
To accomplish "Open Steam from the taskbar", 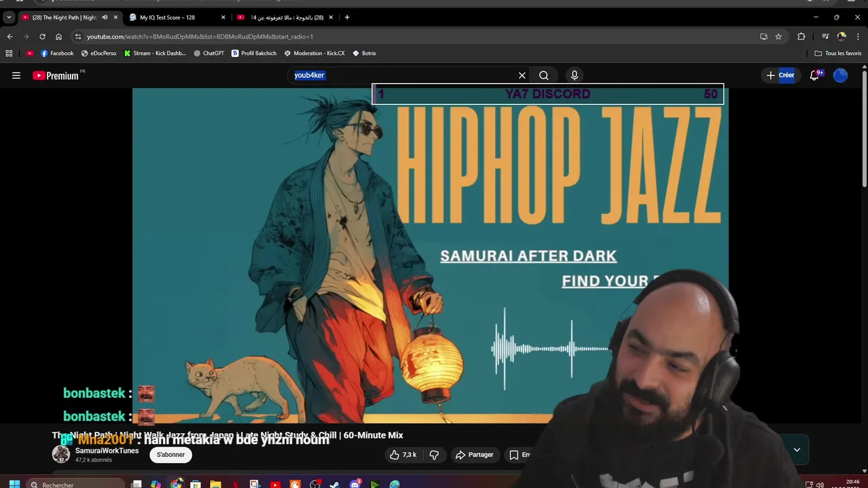I will (x=335, y=485).
